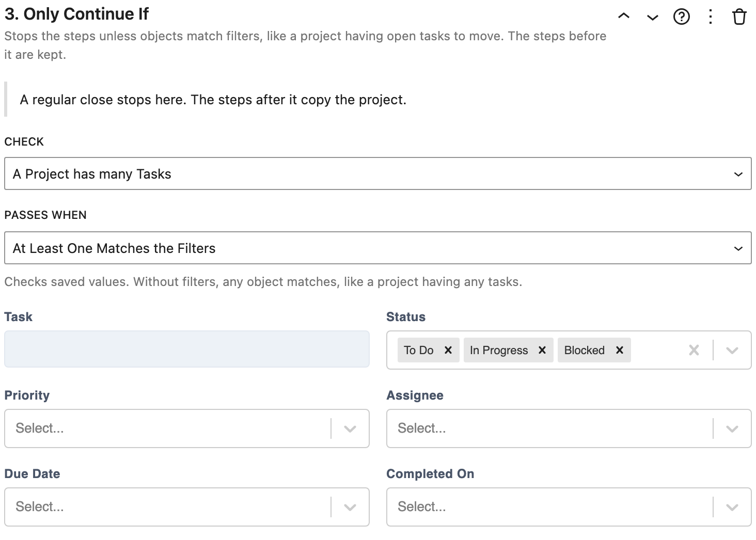This screenshot has width=756, height=540.
Task: Move step 3 down with the down arrow
Action: click(x=653, y=18)
